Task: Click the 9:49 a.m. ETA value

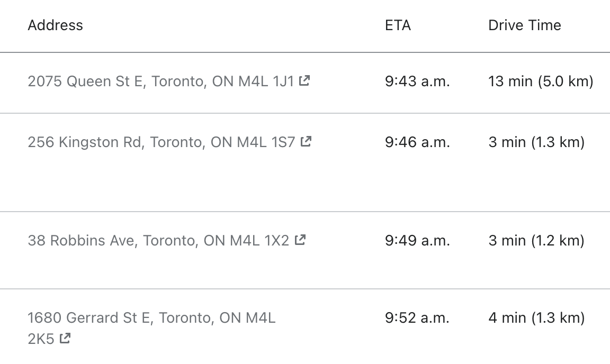Action: point(417,241)
